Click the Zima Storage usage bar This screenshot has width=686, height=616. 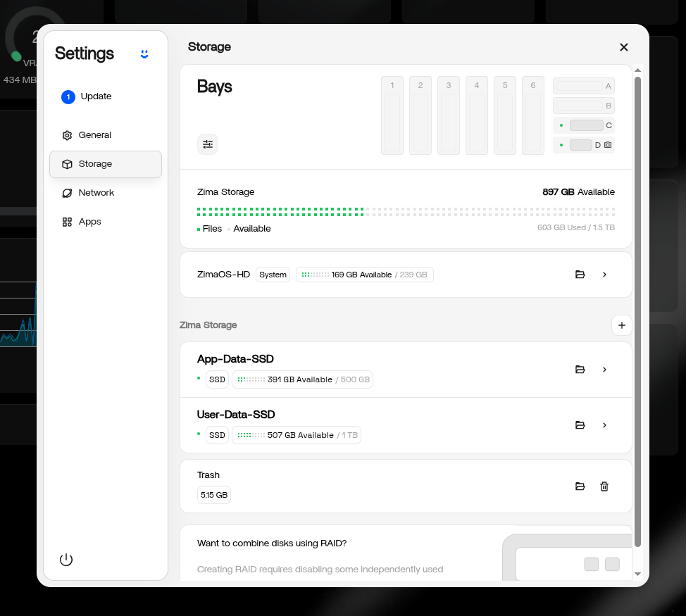406,212
